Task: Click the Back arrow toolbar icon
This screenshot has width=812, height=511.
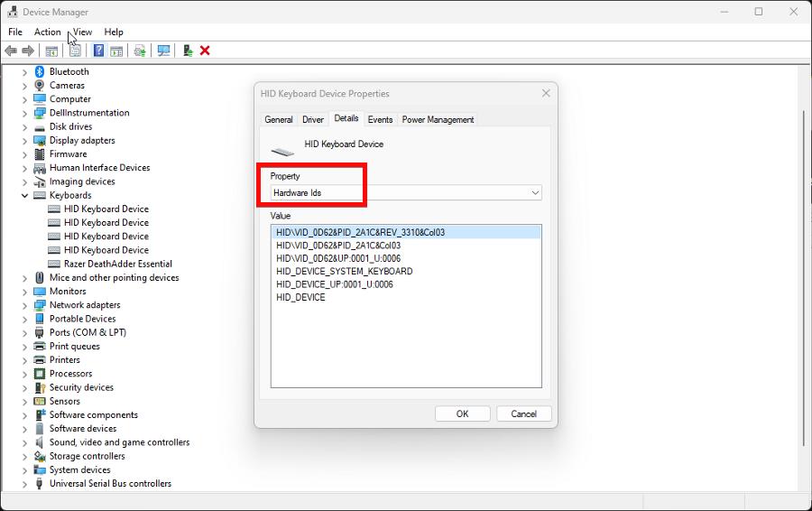Action: [x=10, y=51]
